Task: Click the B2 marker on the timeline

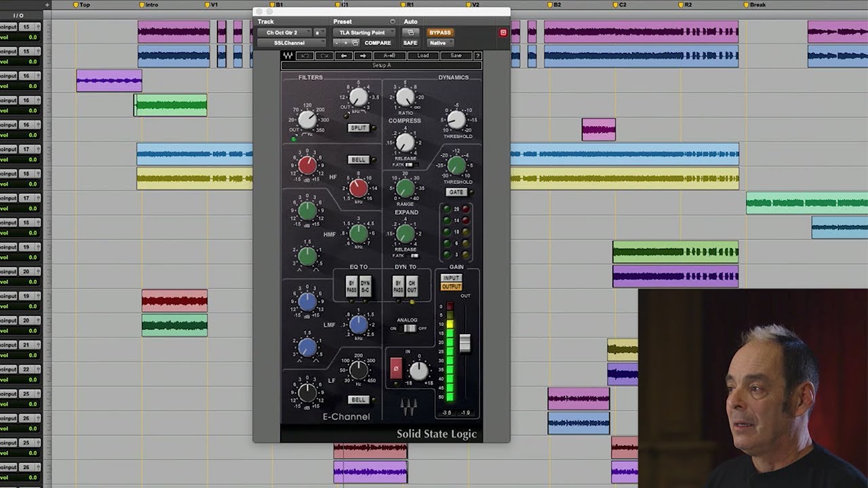Action: pyautogui.click(x=554, y=5)
